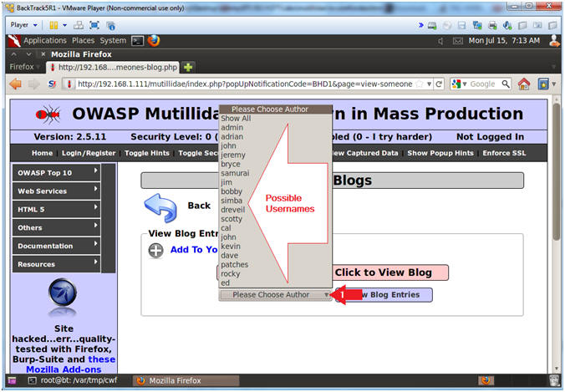Reload the page with the refresh icon
This screenshot has width=565, height=392.
439,84
